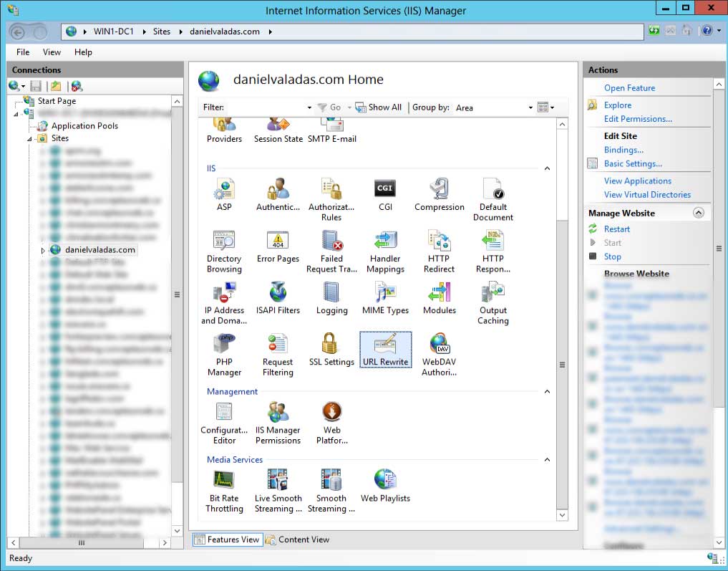
Task: Collapse the Media Services group
Action: (547, 459)
